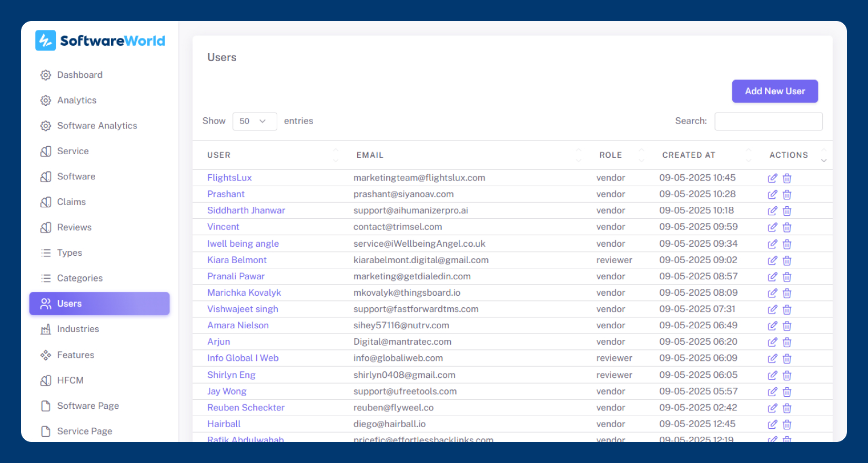
Task: Edit the Kiara Belmont user entry
Action: [772, 260]
